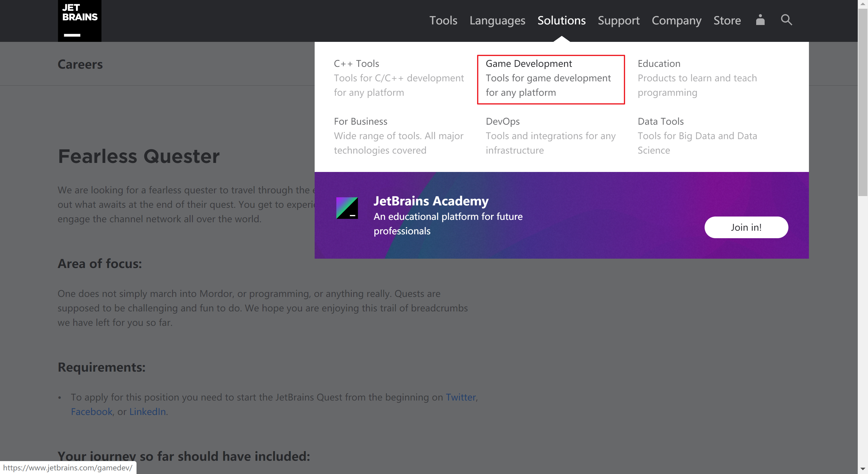This screenshot has height=474, width=868.
Task: Follow the Twitter link
Action: click(x=461, y=397)
